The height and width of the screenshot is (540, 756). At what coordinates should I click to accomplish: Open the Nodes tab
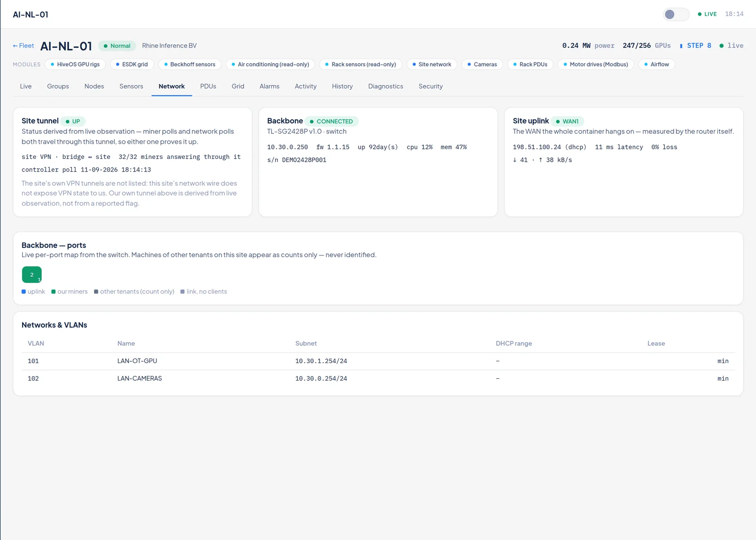(94, 86)
